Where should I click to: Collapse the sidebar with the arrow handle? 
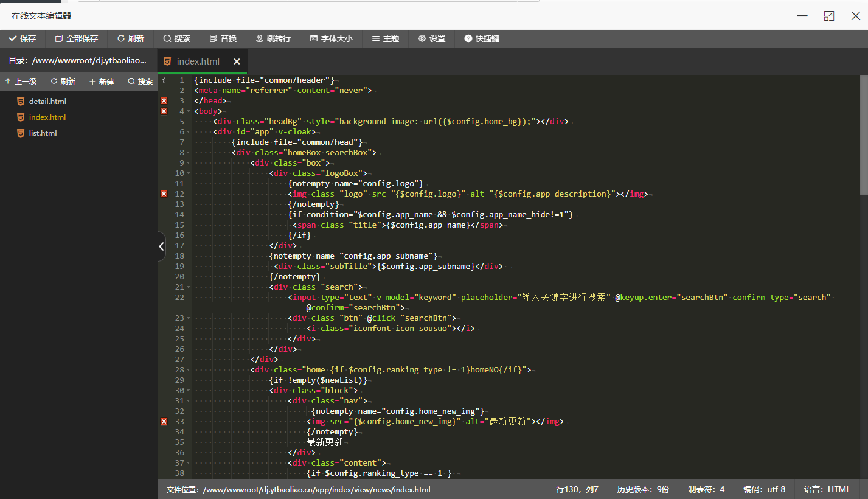click(x=161, y=246)
